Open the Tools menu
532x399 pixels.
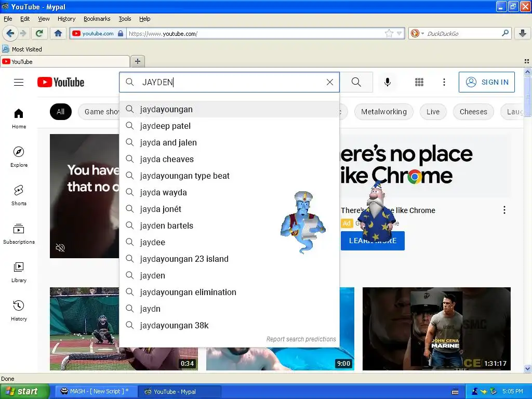pyautogui.click(x=125, y=19)
